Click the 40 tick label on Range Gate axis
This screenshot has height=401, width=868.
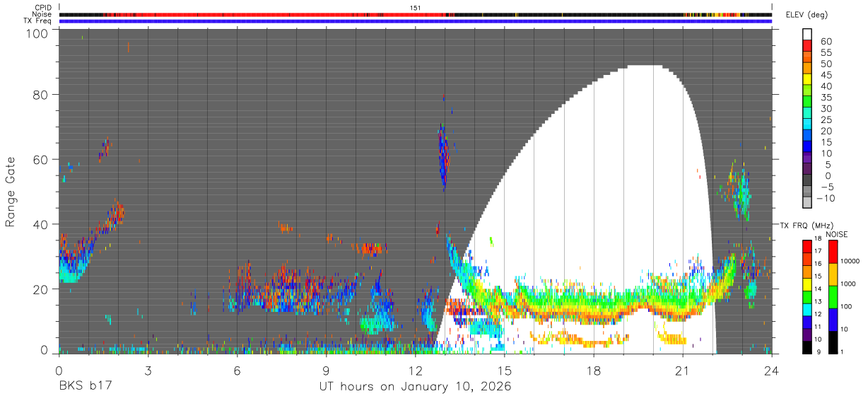click(x=40, y=224)
